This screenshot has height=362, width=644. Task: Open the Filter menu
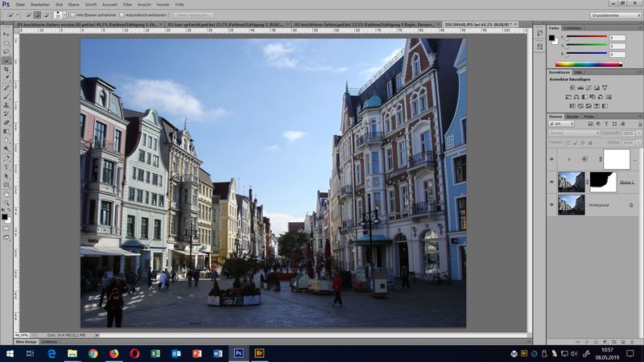(126, 5)
